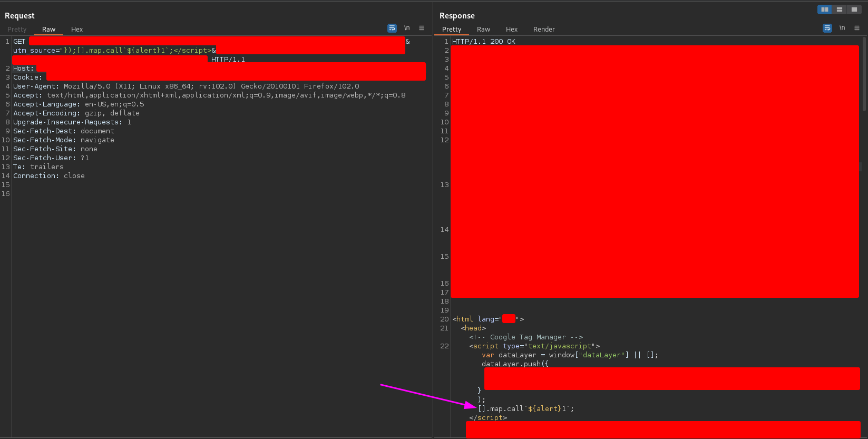
Task: Open the Hex tab in Request panel
Action: [x=77, y=30]
